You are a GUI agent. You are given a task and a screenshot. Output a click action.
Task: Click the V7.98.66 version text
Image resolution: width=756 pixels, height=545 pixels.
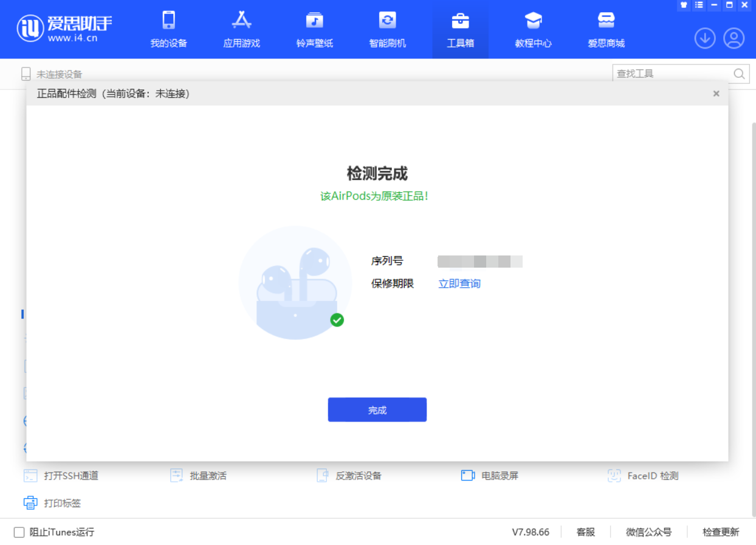tap(531, 532)
